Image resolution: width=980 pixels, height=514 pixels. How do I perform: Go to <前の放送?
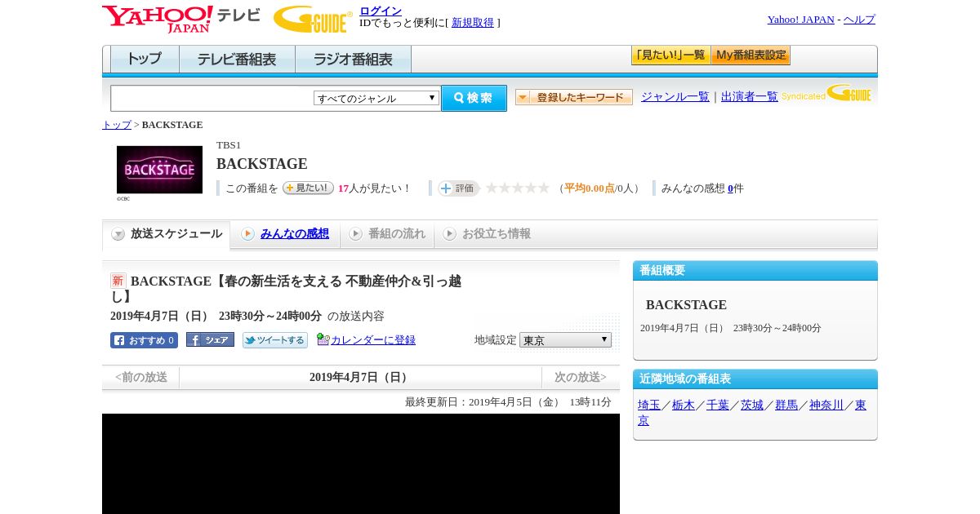pos(141,378)
